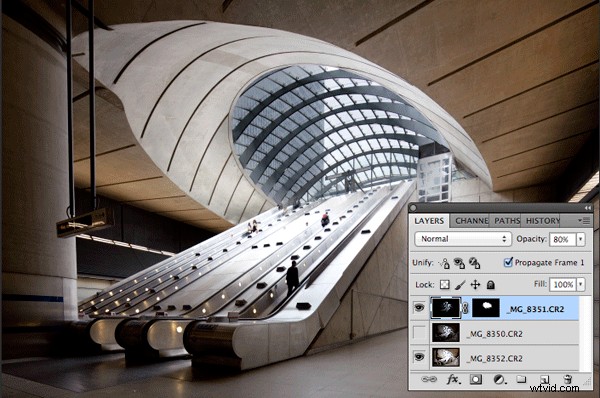Open the Normal blend mode dropdown
600x398 pixels.
click(x=463, y=239)
